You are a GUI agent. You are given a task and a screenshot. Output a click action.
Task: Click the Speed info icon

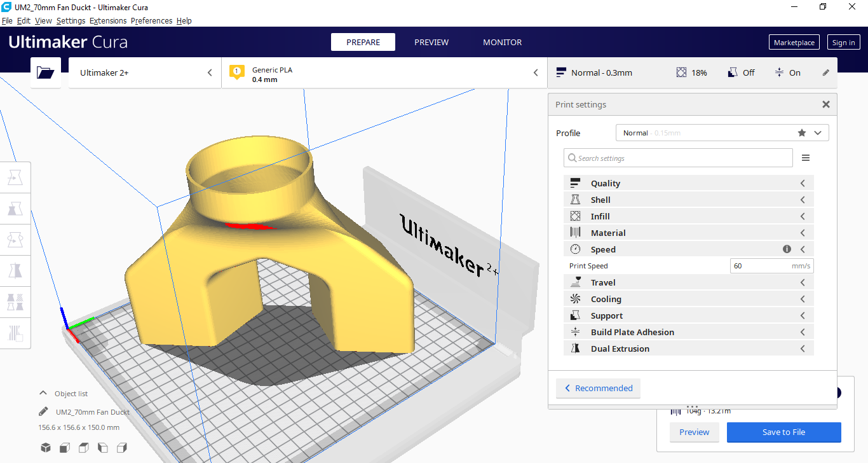[x=787, y=249]
